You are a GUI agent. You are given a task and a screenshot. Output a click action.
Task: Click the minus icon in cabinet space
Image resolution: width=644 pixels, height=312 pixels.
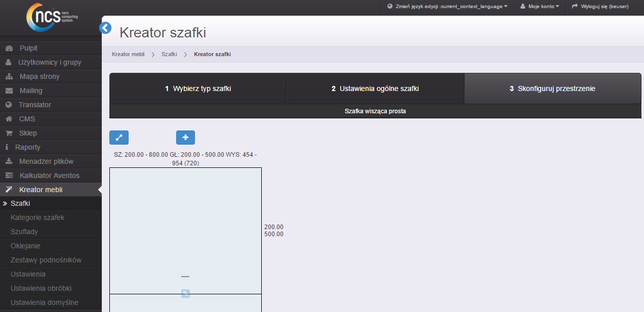click(185, 277)
